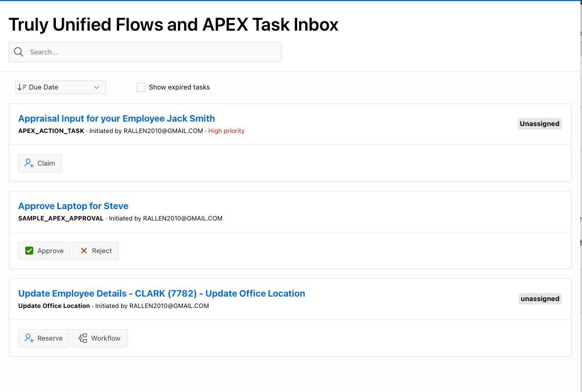This screenshot has height=392, width=582.
Task: Open Update Employee Details CLARK task
Action: pyautogui.click(x=162, y=293)
